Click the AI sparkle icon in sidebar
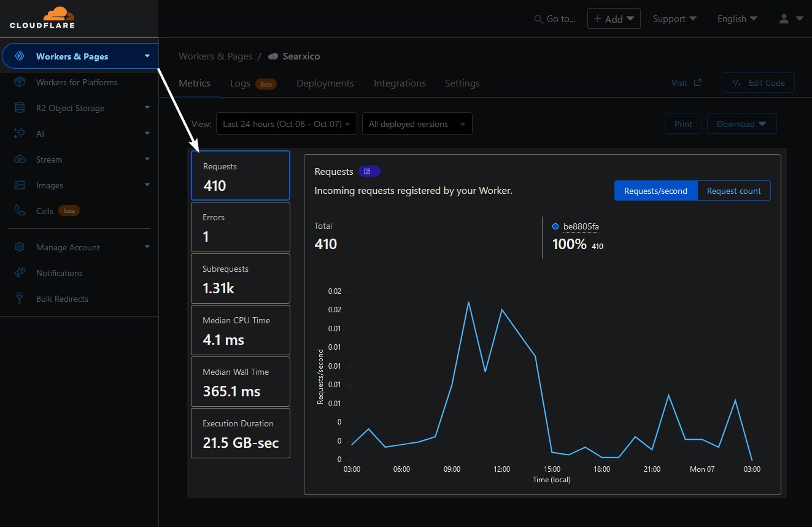Screen dimensions: 812x527 (20, 134)
